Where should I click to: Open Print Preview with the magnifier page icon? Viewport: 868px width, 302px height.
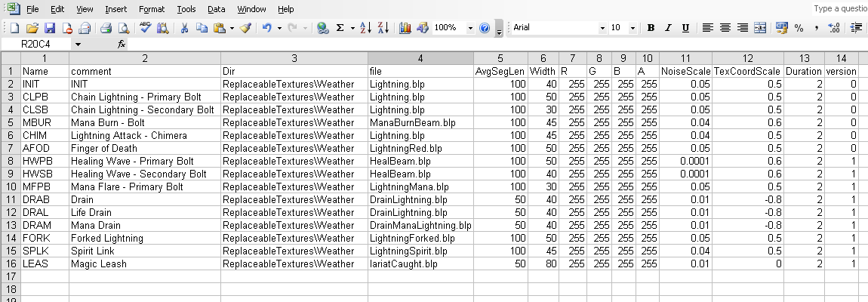pyautogui.click(x=124, y=28)
